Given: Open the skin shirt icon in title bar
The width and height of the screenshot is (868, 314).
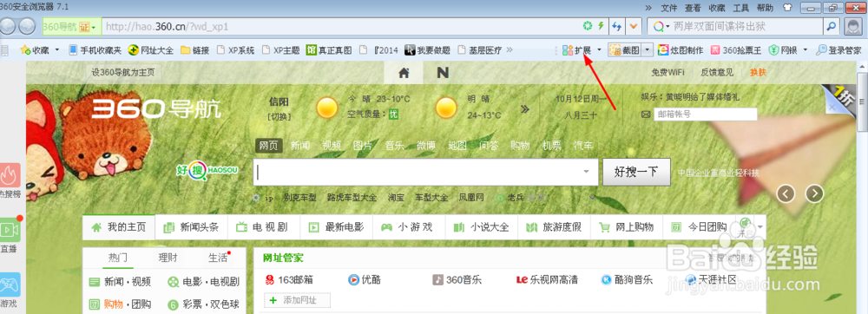Looking at the screenshot, I should pos(788,8).
